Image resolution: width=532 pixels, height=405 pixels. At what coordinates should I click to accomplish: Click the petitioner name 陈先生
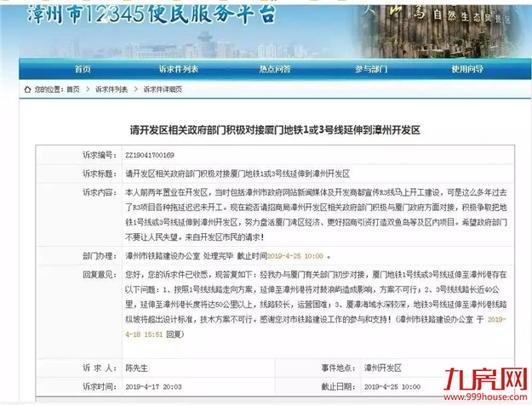[136, 368]
